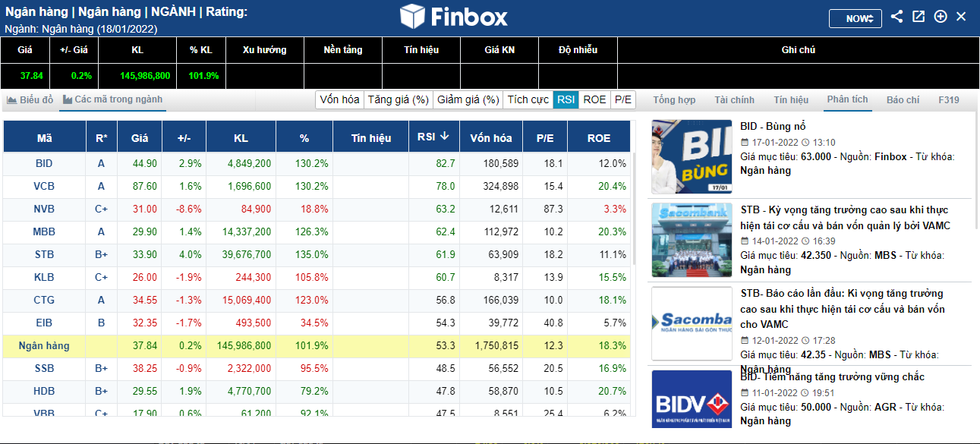Open CTG ticker in table

pyautogui.click(x=44, y=300)
